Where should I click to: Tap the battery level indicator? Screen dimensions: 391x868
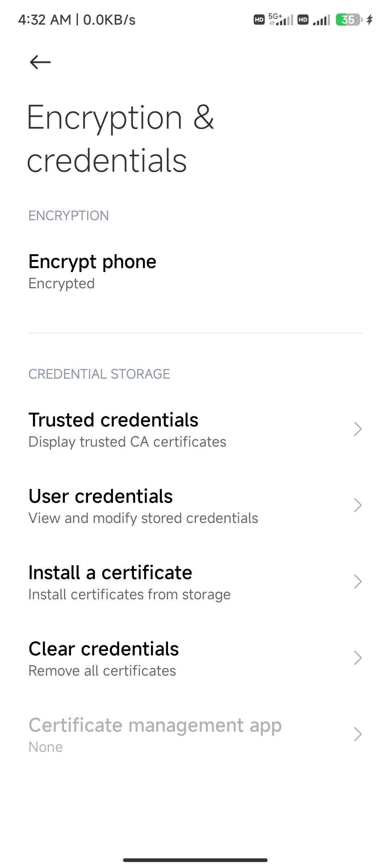click(x=348, y=20)
